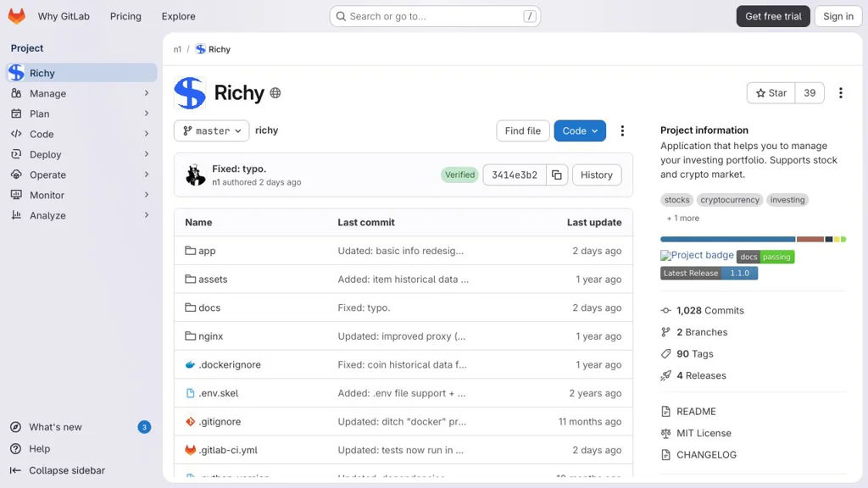Image resolution: width=868 pixels, height=488 pixels.
Task: Click the app folder icon
Action: [191, 251]
